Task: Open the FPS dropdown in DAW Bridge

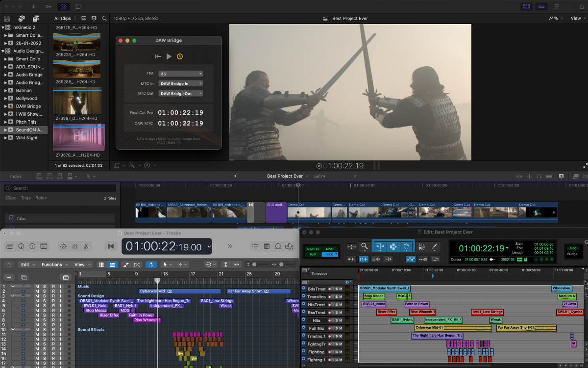Action: [x=180, y=74]
